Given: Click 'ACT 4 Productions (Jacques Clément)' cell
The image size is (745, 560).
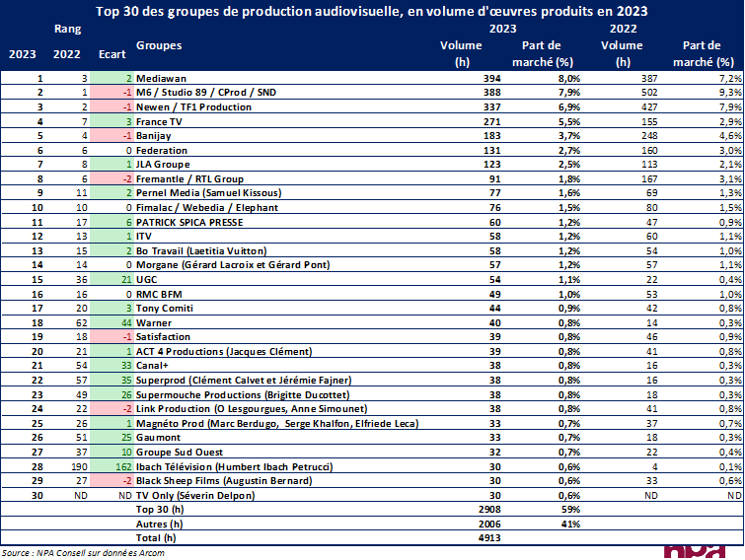Looking at the screenshot, I should [x=224, y=351].
